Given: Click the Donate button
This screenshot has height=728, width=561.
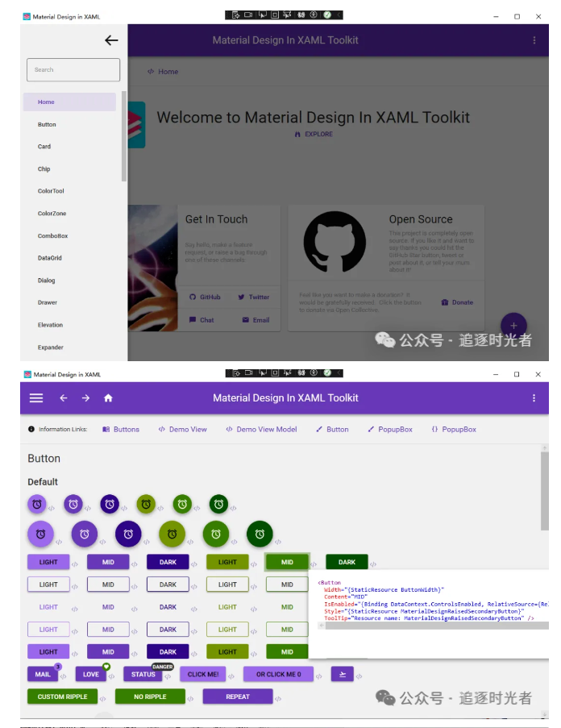Looking at the screenshot, I should click(457, 302).
